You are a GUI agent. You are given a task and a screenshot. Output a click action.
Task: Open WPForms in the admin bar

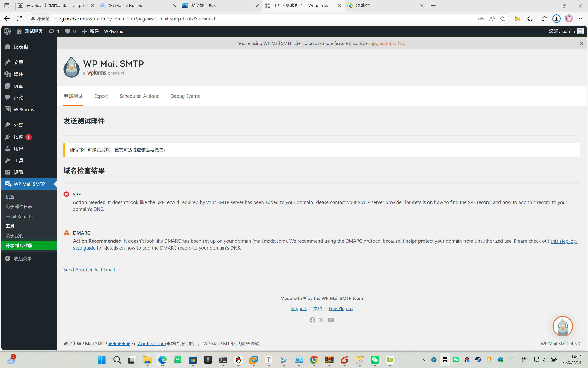pos(113,31)
